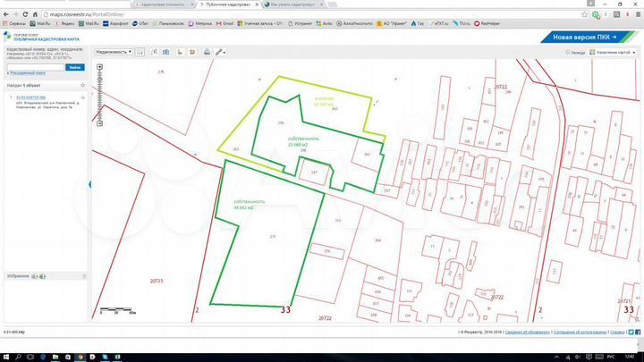Collapse the left search panel with arrow handle
Image resolution: width=644 pixels, height=362 pixels.
tap(89, 183)
